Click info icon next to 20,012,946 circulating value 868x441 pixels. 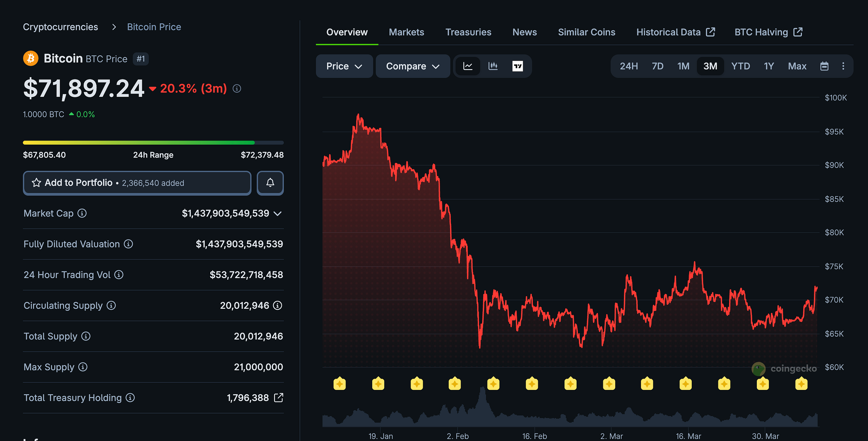coord(277,305)
